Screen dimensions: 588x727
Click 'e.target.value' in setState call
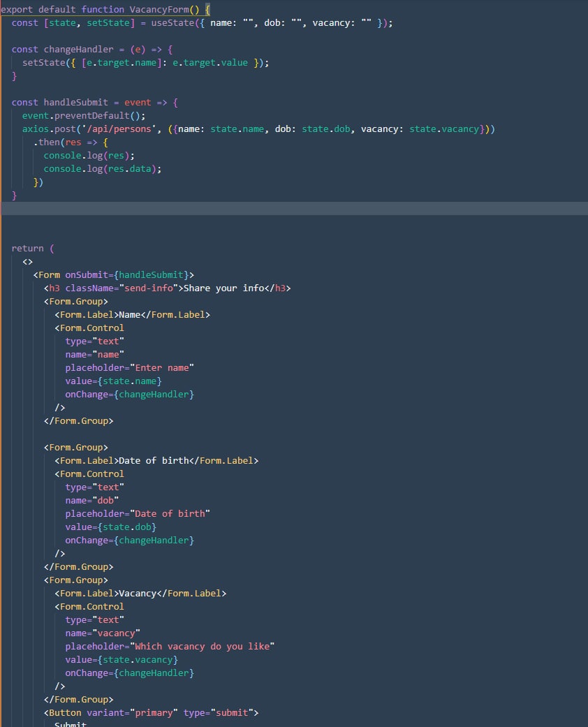click(x=210, y=63)
